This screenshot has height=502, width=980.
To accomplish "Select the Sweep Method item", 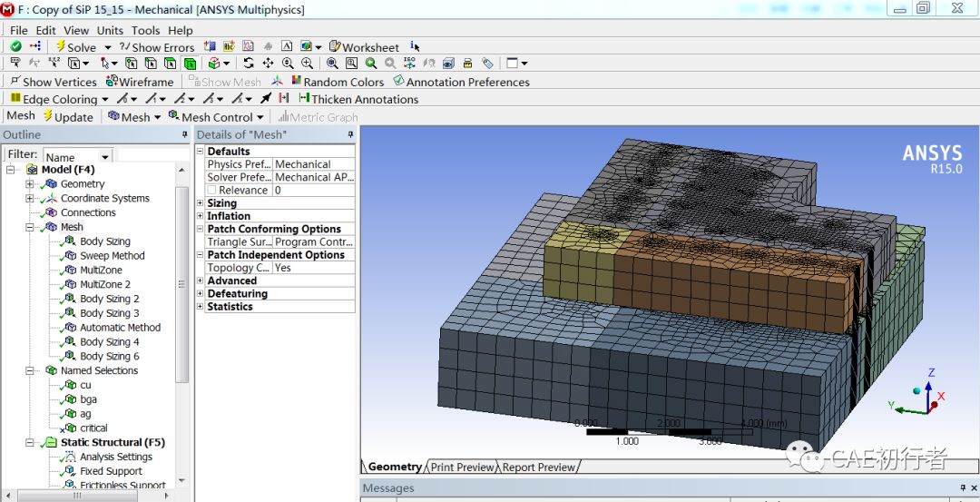I will 113,256.
